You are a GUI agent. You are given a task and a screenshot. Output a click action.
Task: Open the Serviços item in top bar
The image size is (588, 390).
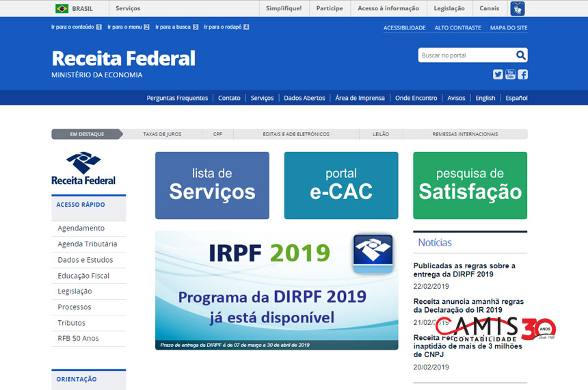point(128,8)
